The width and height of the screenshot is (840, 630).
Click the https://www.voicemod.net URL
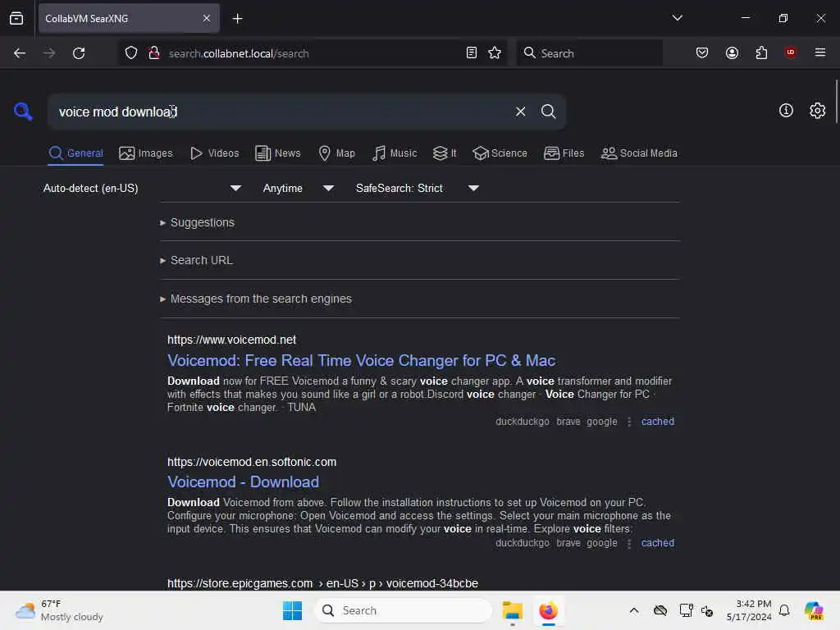(231, 340)
